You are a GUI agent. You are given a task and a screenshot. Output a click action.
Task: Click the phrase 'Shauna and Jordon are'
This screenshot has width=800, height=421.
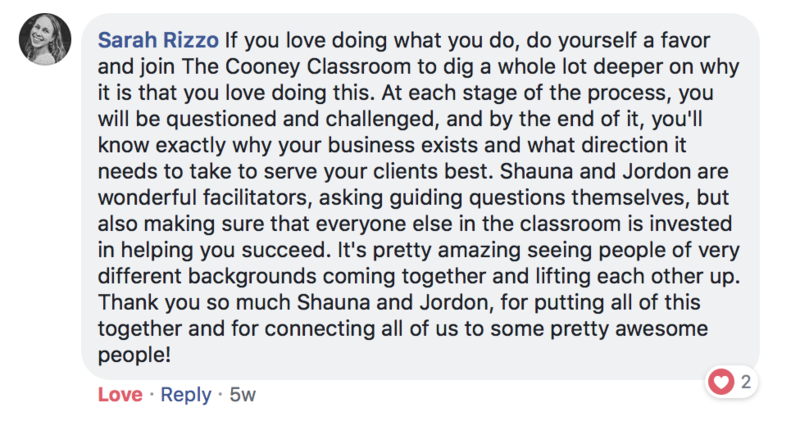tap(614, 171)
